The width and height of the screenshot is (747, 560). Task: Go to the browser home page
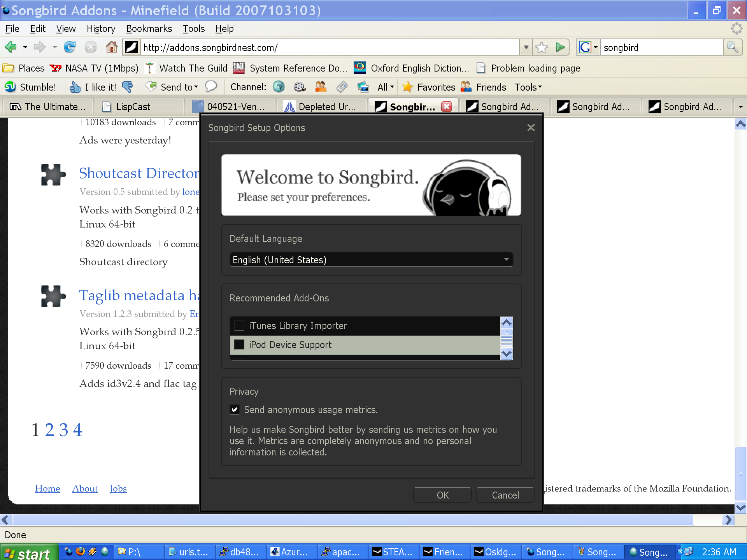(112, 47)
